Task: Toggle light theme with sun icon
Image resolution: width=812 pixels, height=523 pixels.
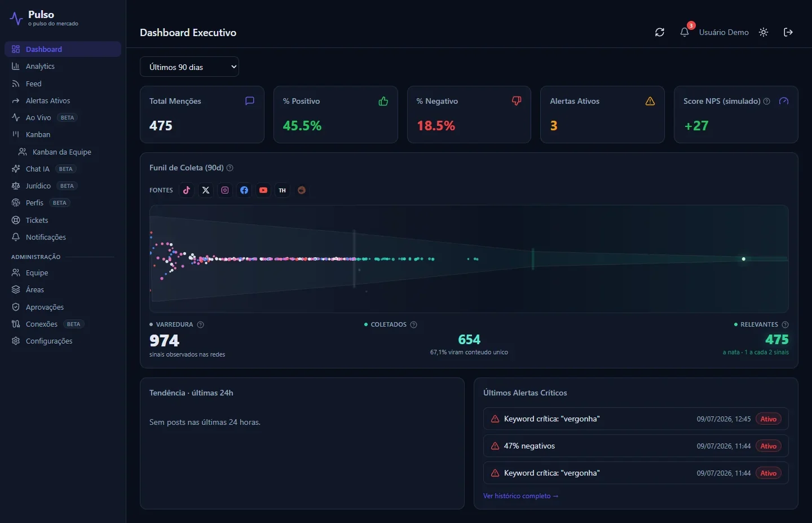Action: pyautogui.click(x=764, y=32)
